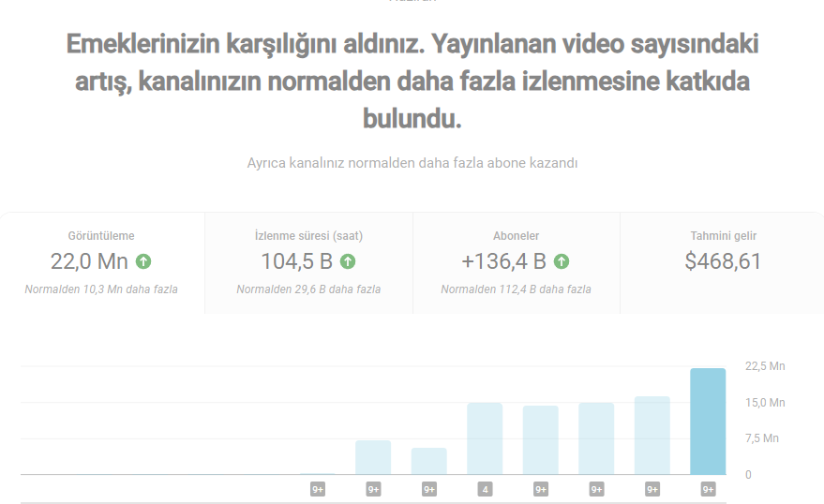
Task: Click 'Normalden 29,6 B daha fazla' text
Action: pos(308,289)
